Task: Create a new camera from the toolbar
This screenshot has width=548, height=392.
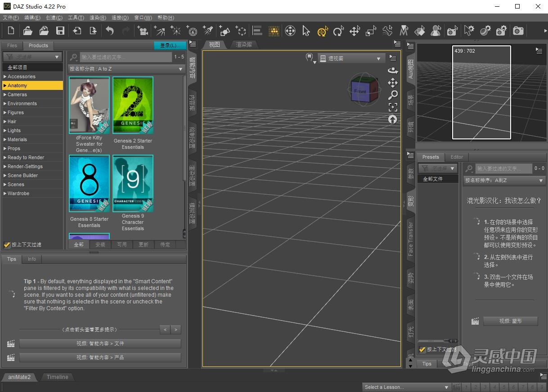Action: click(144, 31)
